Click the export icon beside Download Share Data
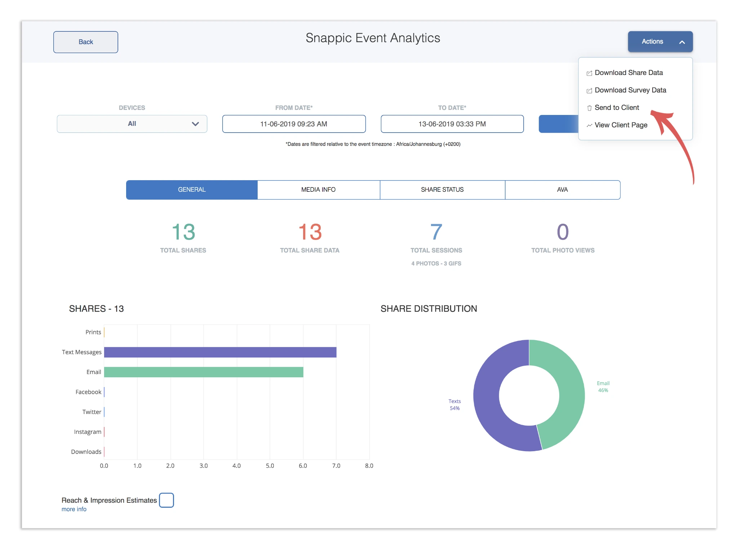The height and width of the screenshot is (560, 738). coord(590,73)
